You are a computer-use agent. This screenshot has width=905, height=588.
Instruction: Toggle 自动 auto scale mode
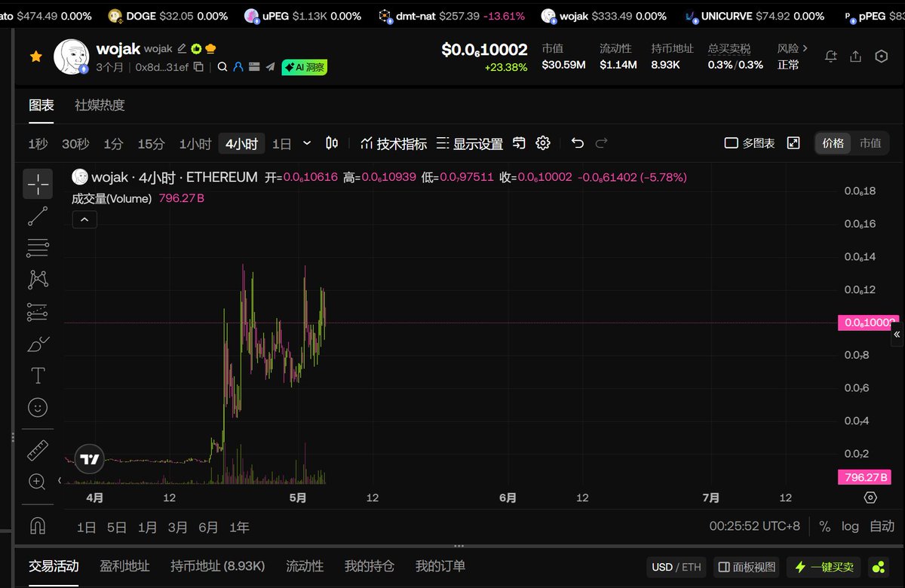tap(882, 526)
